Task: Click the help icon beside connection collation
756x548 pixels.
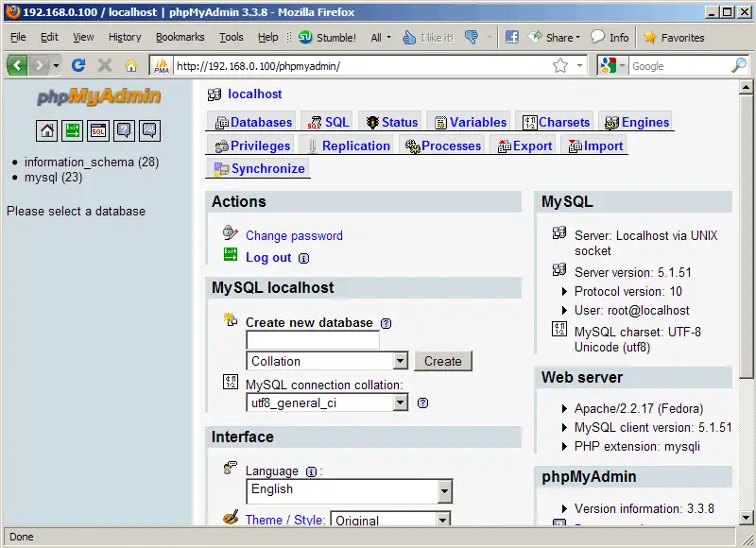Action: tap(422, 402)
